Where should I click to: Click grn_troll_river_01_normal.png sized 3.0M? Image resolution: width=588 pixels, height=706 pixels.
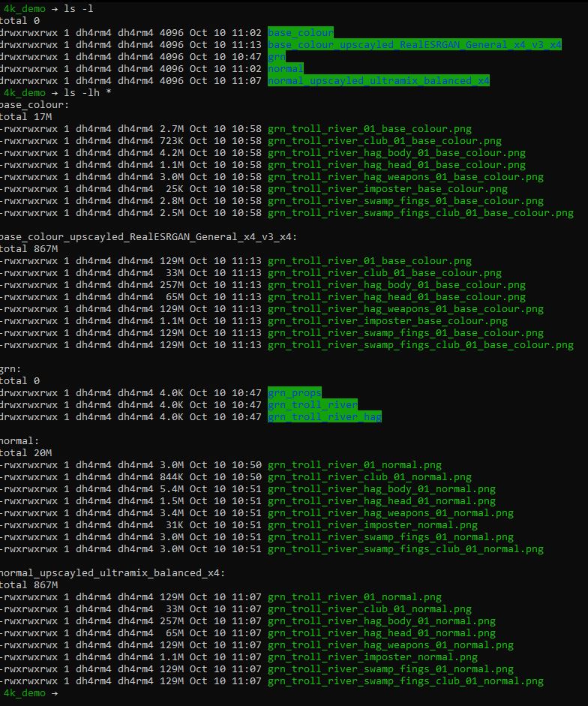click(354, 464)
